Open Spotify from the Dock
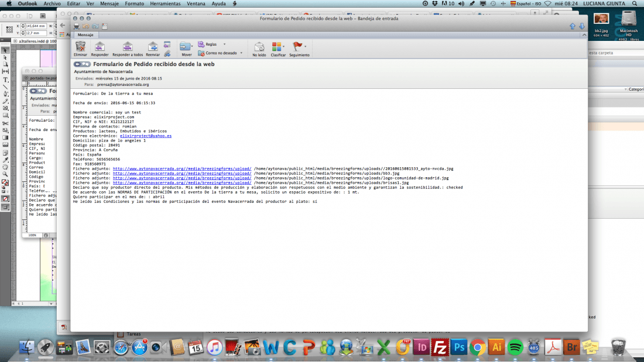644x362 pixels. pos(515,347)
